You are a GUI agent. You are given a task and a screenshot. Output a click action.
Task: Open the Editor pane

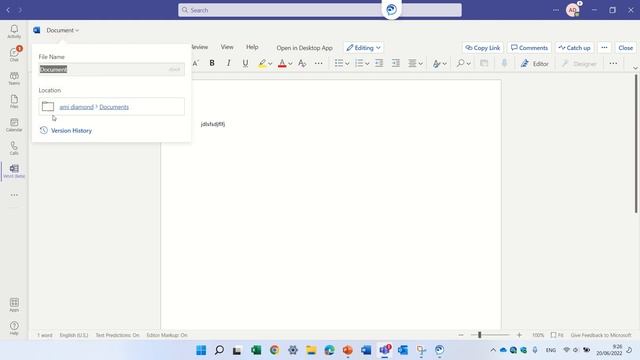[x=535, y=64]
